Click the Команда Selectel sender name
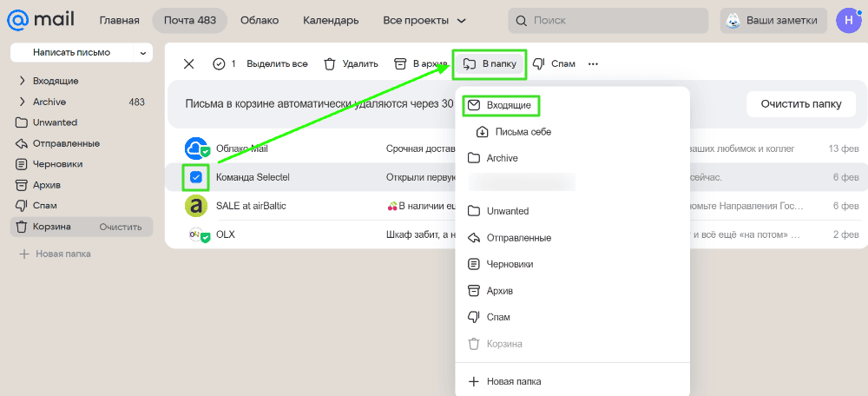 point(253,177)
